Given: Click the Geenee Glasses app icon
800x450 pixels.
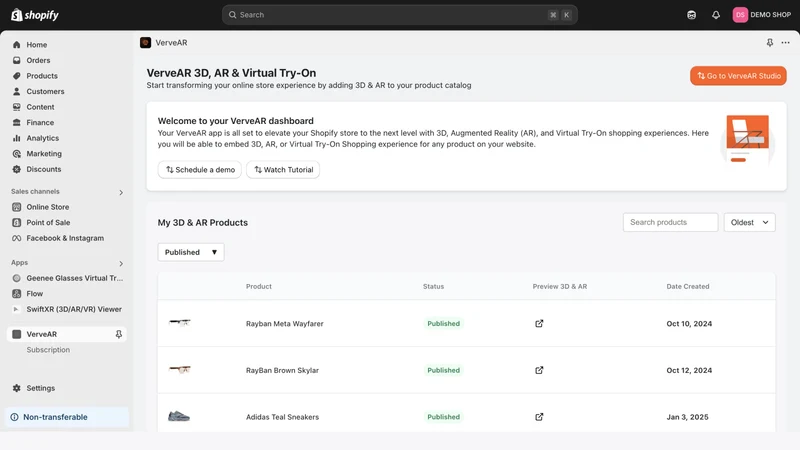Looking at the screenshot, I should (x=17, y=278).
